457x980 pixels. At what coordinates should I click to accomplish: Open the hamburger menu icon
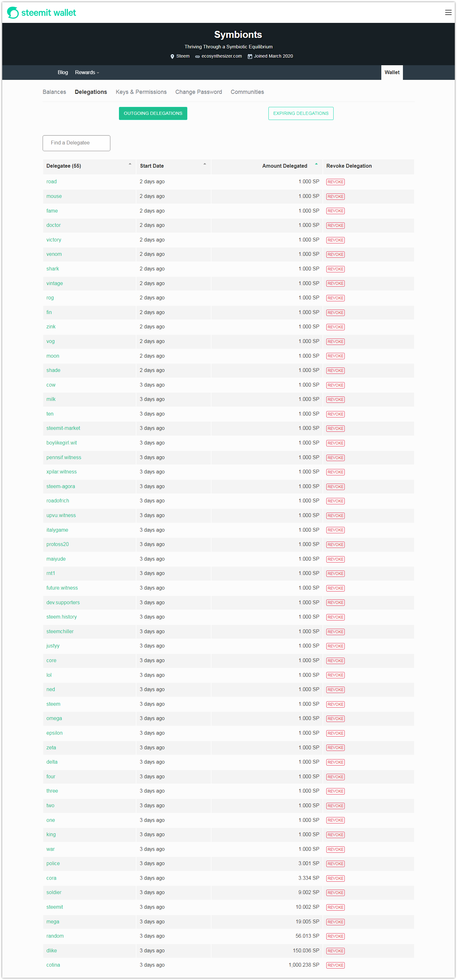(448, 12)
